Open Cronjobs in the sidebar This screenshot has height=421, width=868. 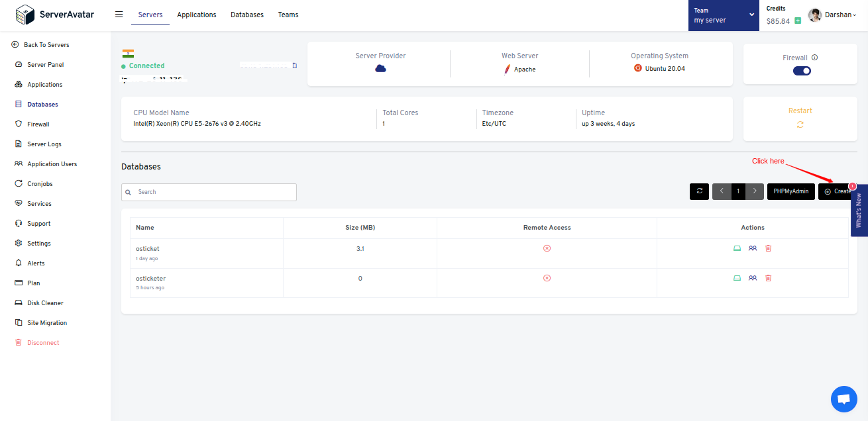[x=40, y=184]
